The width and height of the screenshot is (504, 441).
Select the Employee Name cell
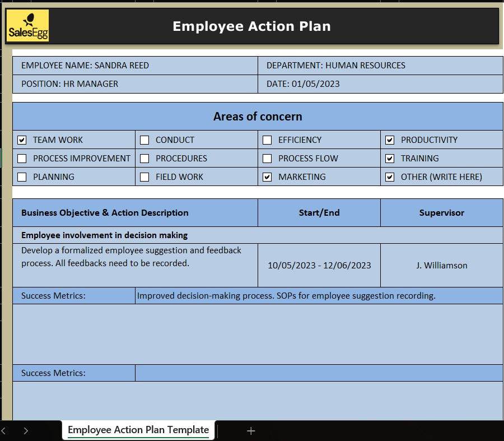[135, 66]
